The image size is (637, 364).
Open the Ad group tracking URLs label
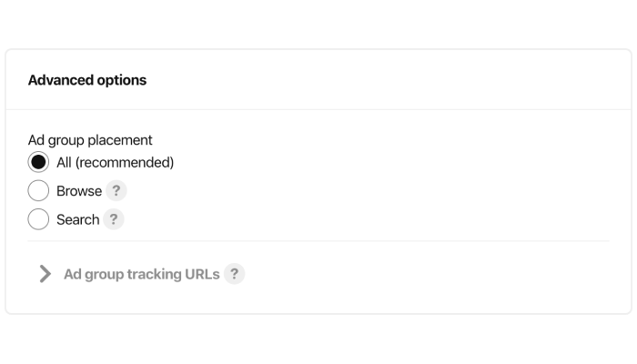click(141, 274)
